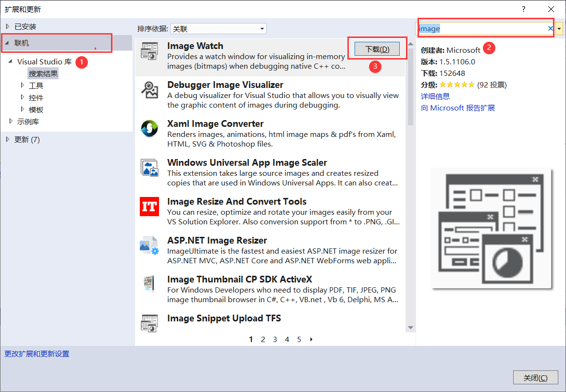
Task: Click the five-star rating
Action: click(x=456, y=85)
